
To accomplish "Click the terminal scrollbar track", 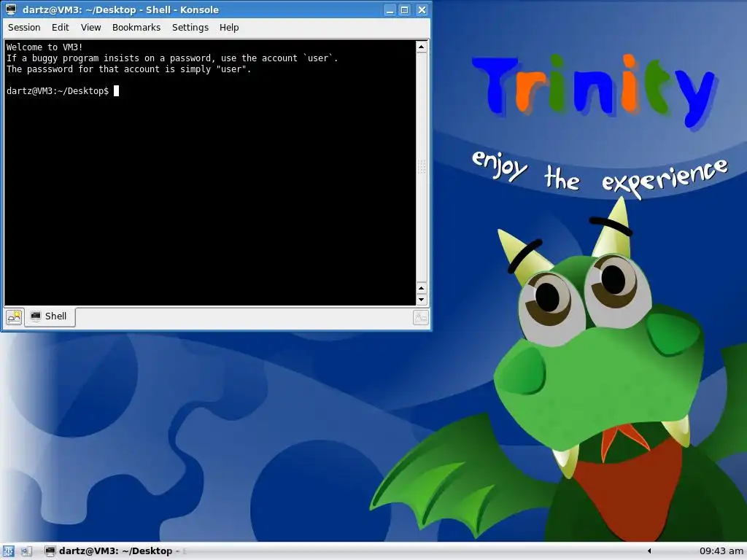I will click(x=421, y=168).
